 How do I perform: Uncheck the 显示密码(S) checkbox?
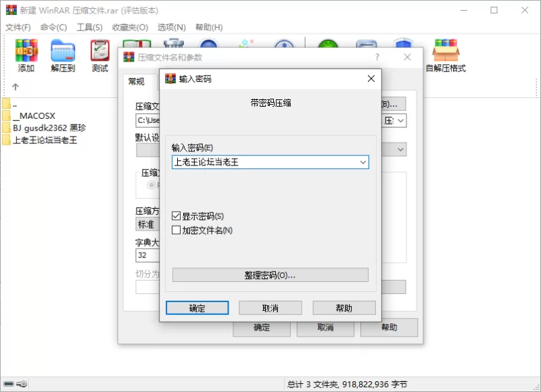coord(176,216)
